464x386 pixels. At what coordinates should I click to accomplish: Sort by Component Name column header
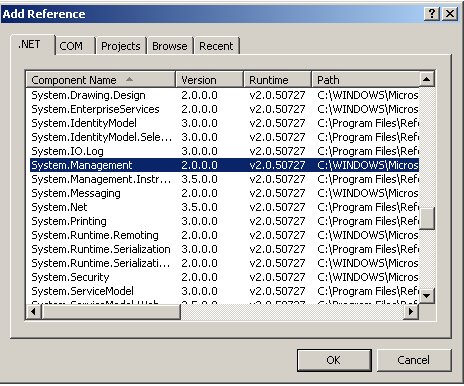click(100, 80)
